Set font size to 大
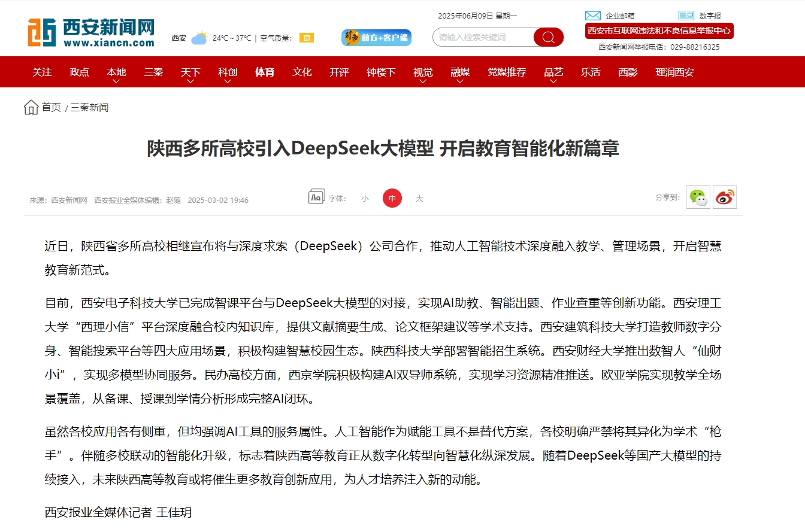The width and height of the screenshot is (805, 532). (419, 199)
